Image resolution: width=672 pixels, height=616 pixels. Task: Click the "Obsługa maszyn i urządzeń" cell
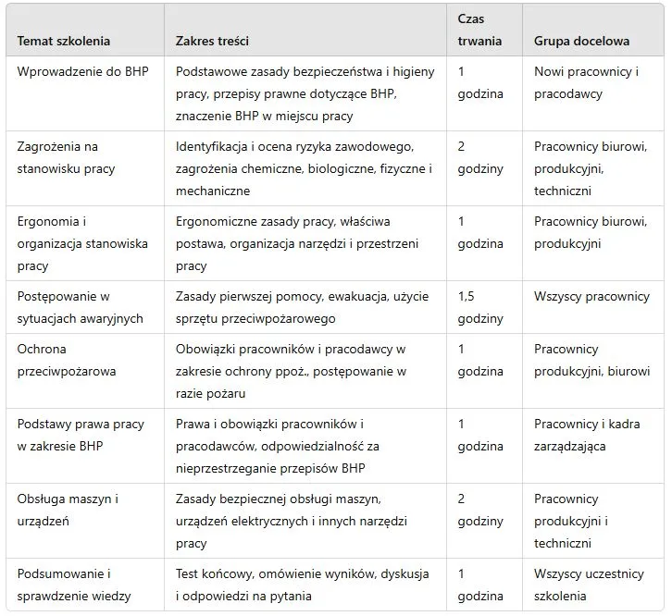click(x=68, y=510)
